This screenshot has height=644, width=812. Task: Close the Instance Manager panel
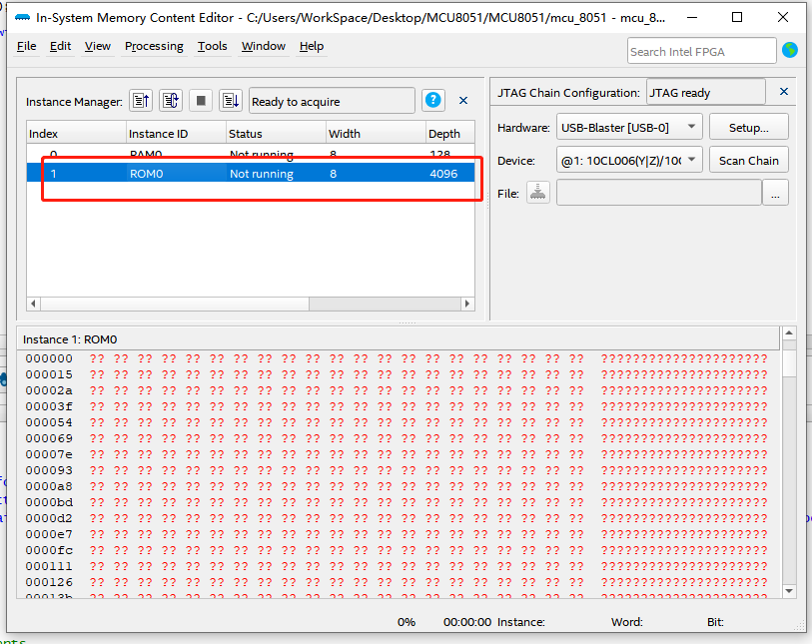tap(463, 101)
